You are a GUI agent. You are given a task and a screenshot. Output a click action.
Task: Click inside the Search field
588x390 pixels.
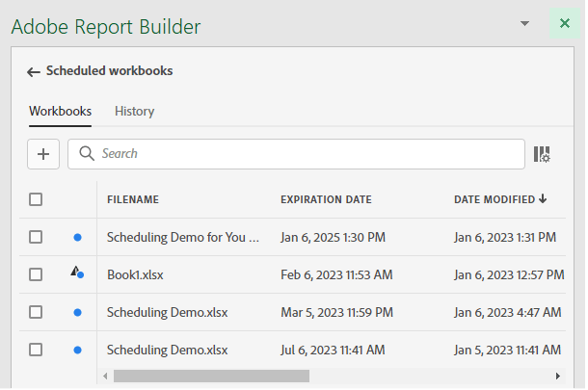click(x=308, y=153)
